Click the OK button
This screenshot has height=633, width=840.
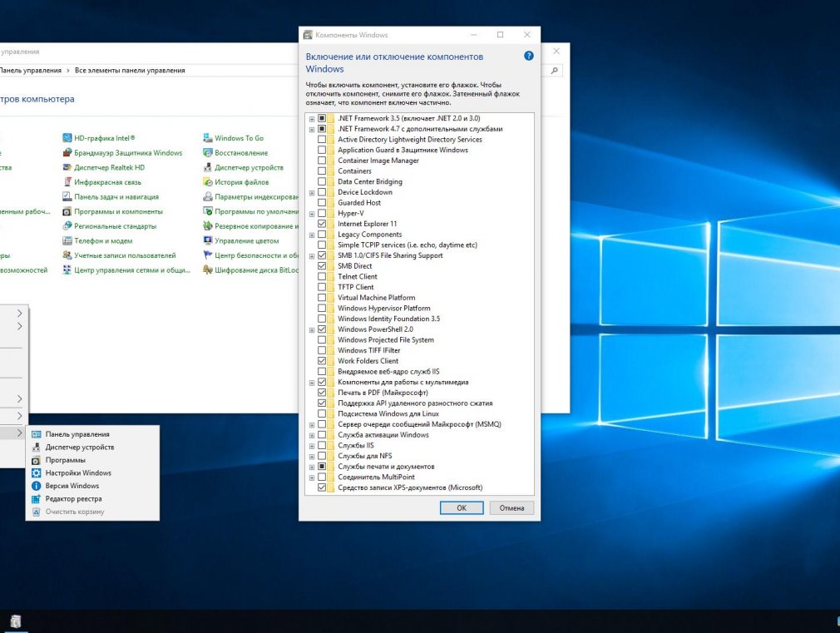point(462,507)
